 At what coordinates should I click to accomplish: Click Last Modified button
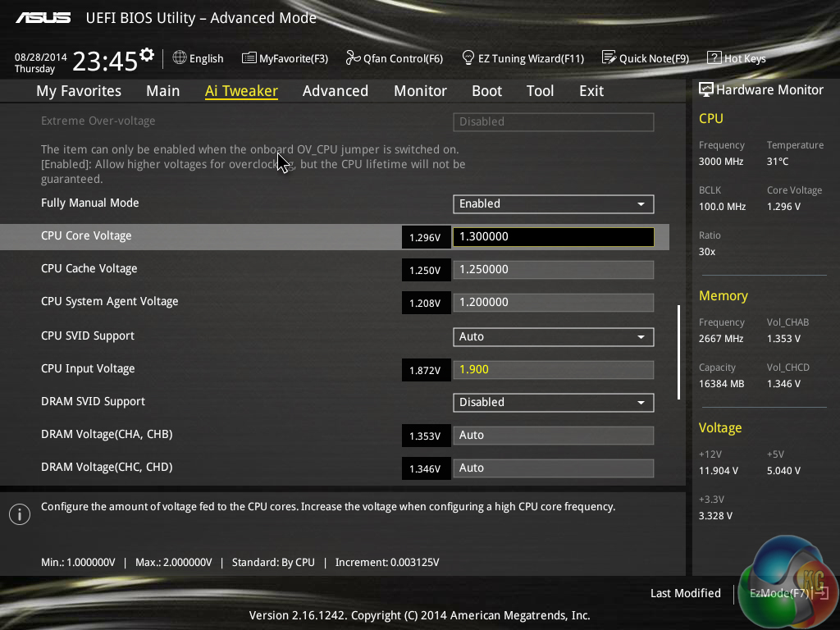click(x=685, y=593)
